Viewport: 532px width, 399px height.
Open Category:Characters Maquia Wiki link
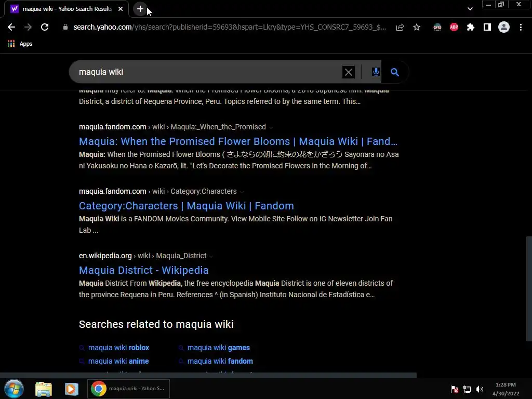point(187,206)
